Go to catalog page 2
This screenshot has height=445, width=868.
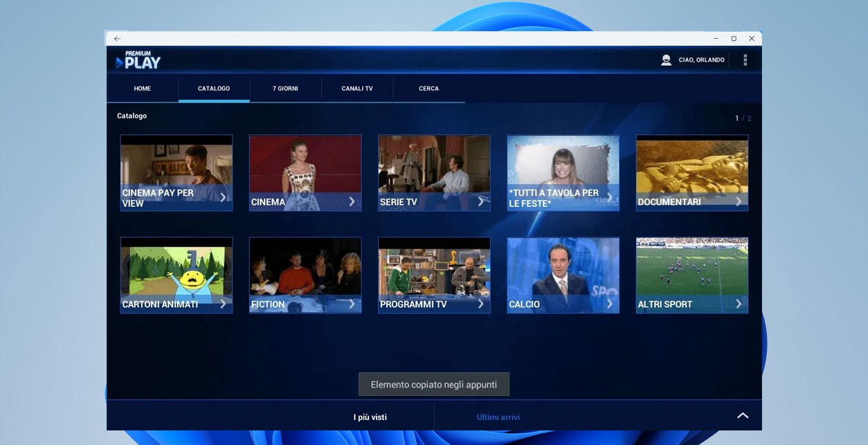749,118
